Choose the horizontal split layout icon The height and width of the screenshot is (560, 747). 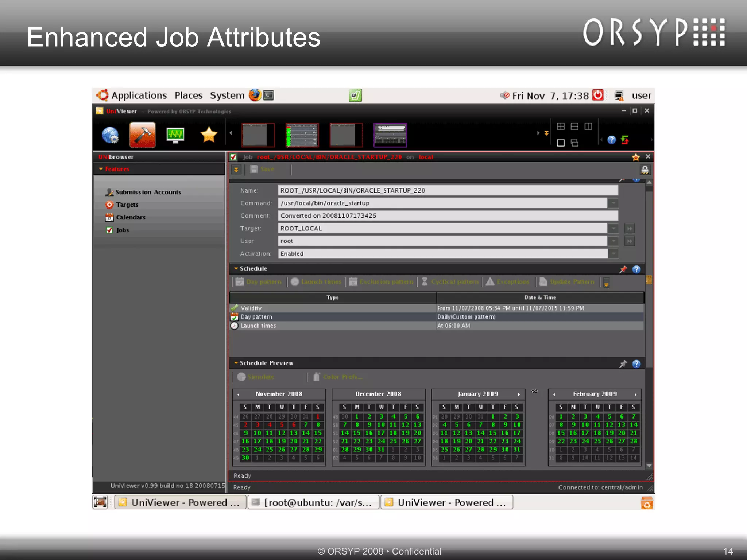(574, 127)
